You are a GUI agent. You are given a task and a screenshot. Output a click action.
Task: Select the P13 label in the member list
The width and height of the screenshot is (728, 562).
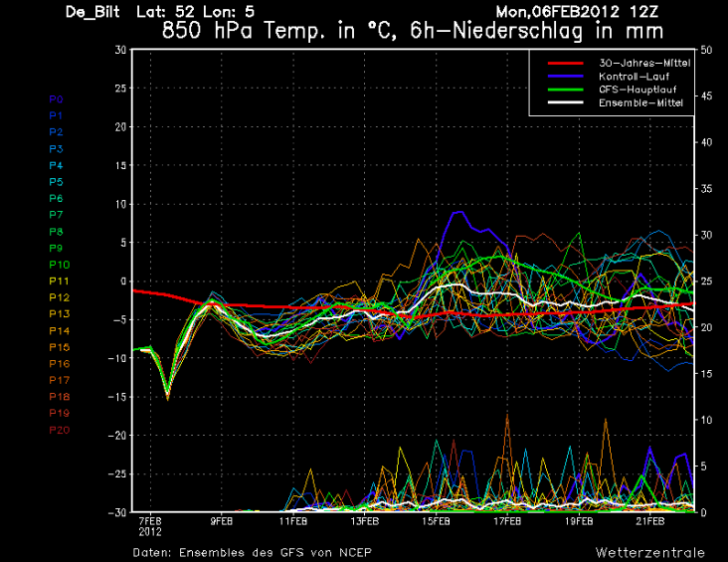[60, 314]
